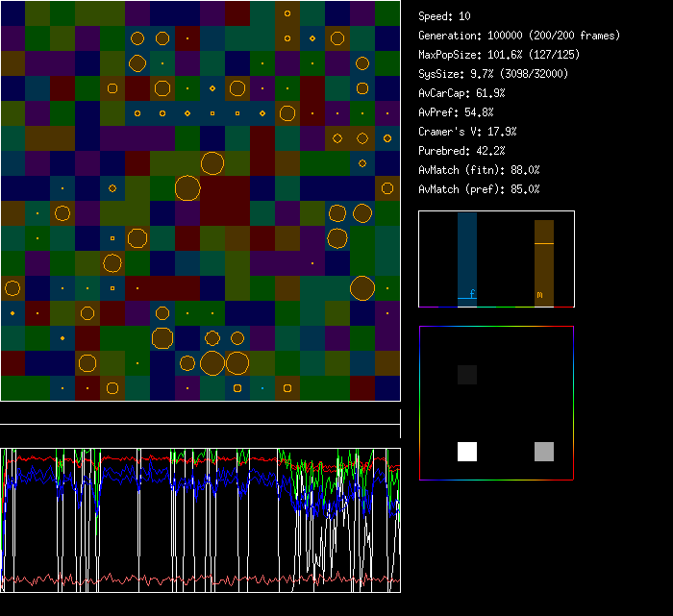The width and height of the screenshot is (673, 616).
Task: Click the Generation counter text
Action: [519, 36]
